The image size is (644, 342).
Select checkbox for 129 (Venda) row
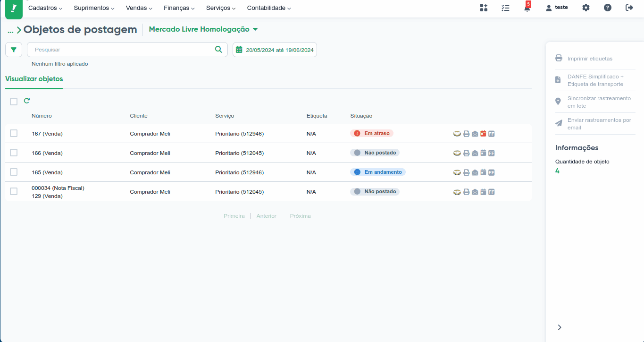14,191
